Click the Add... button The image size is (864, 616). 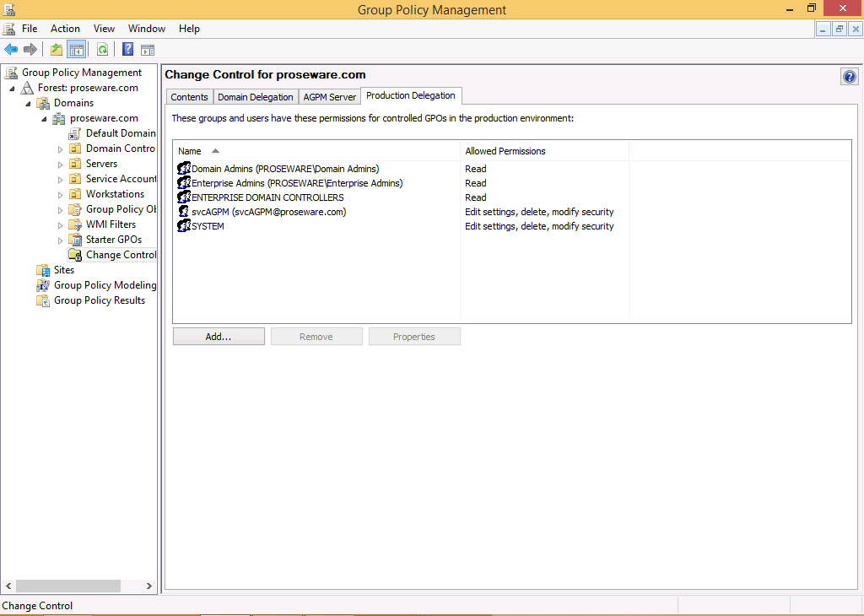click(219, 337)
